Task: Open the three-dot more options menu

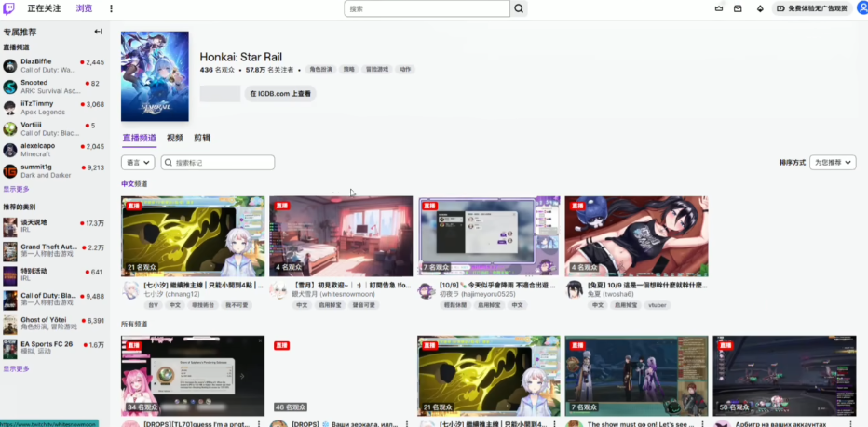Action: coord(112,8)
